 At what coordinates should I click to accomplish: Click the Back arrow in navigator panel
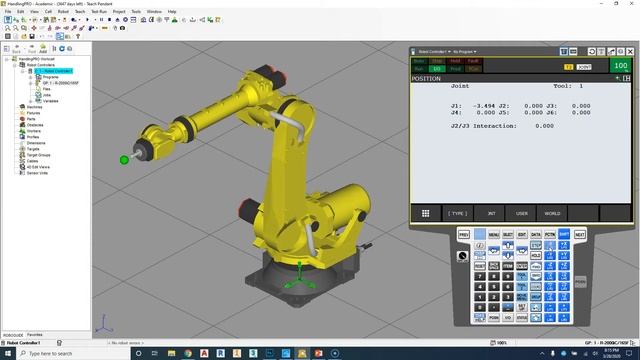pyautogui.click(x=17, y=49)
